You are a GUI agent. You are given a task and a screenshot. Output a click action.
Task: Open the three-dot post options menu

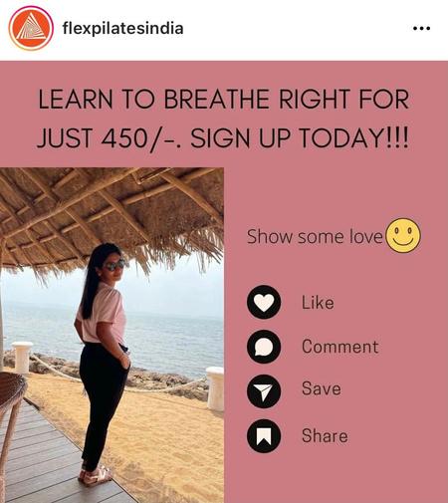click(421, 29)
